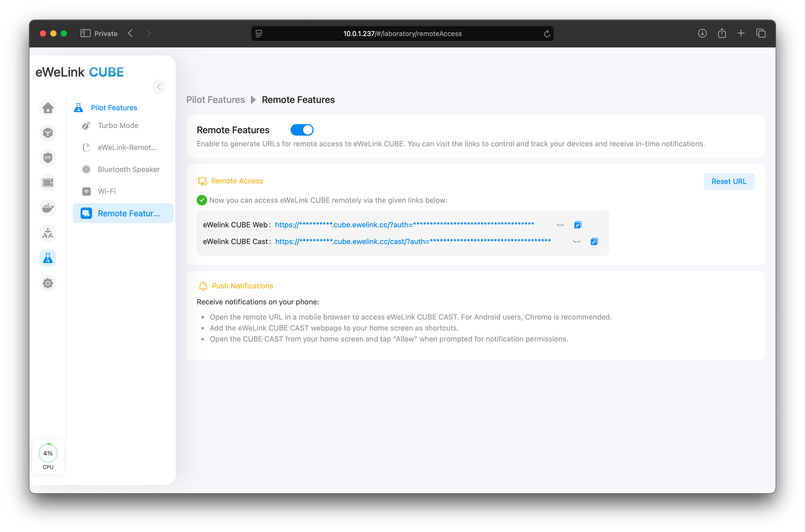Image resolution: width=805 pixels, height=532 pixels.
Task: Open the Home icon in sidebar
Action: click(x=48, y=108)
